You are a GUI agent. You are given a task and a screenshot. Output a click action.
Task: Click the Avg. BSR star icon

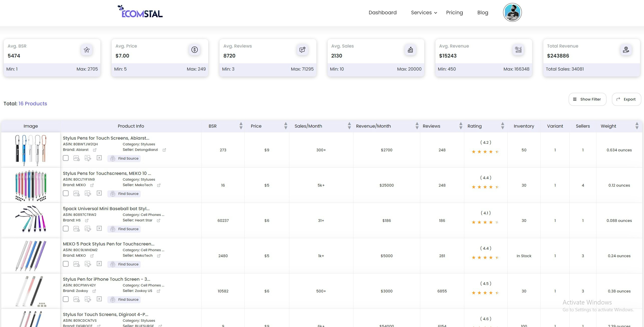87,50
